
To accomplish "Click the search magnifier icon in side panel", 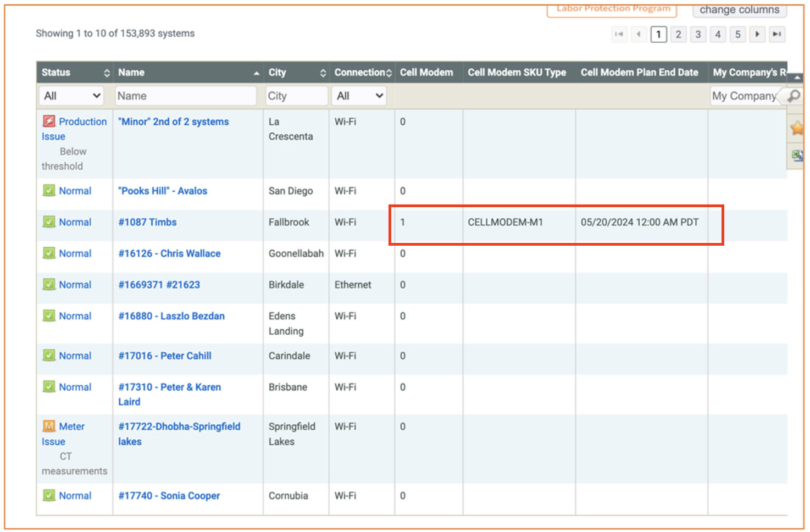I will [794, 96].
